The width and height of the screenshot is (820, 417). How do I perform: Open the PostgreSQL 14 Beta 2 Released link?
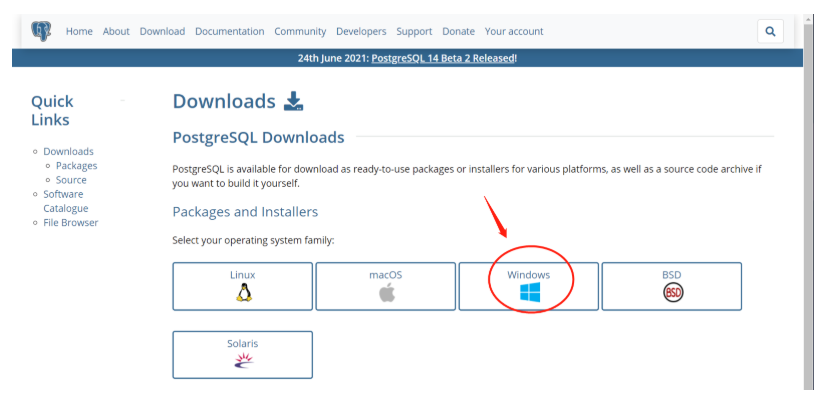[x=443, y=58]
